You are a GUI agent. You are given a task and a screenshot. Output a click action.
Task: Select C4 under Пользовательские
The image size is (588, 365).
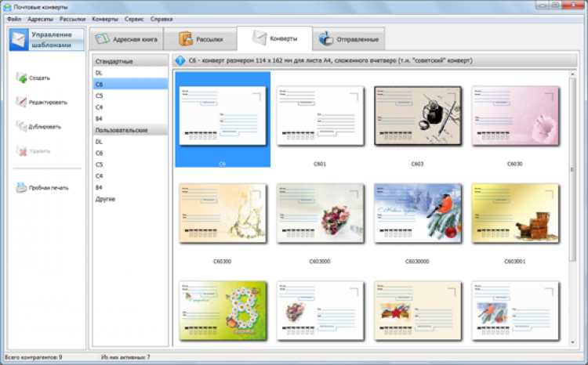[130, 175]
